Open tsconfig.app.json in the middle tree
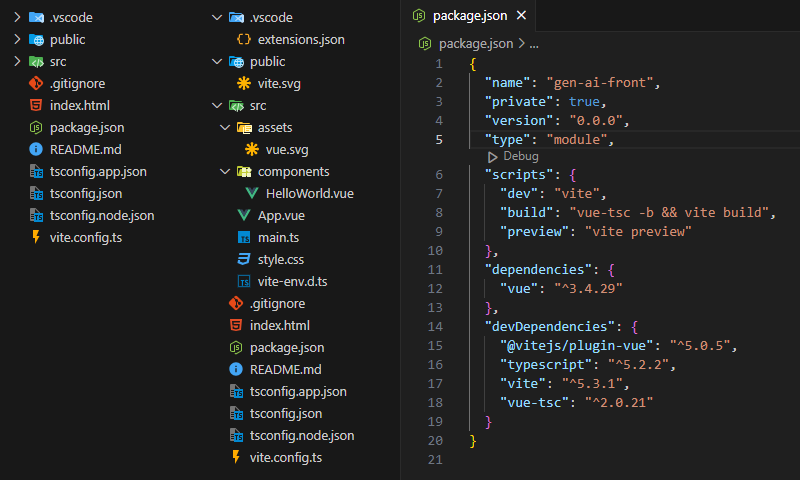This screenshot has width=800, height=480. [x=298, y=391]
